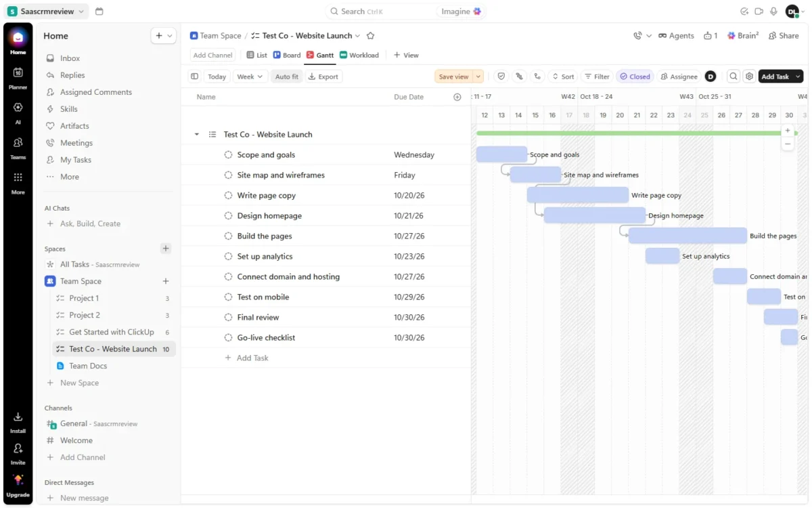Zoom out the Gantt timeline with minus
The image size is (812, 508).
pyautogui.click(x=788, y=144)
